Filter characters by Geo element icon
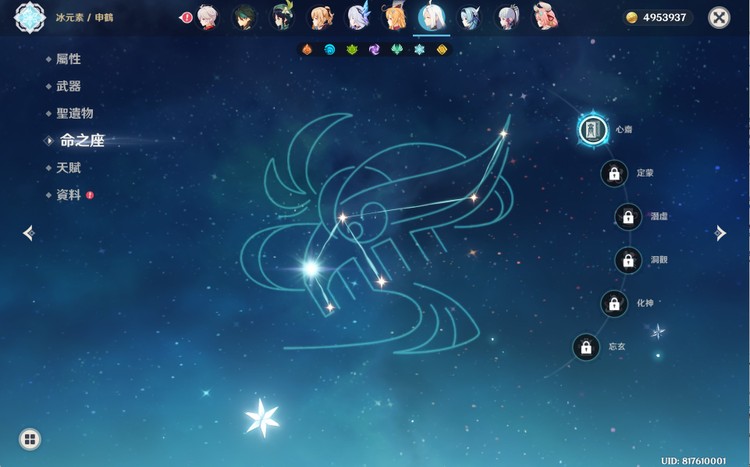This screenshot has width=750, height=467. pyautogui.click(x=441, y=49)
